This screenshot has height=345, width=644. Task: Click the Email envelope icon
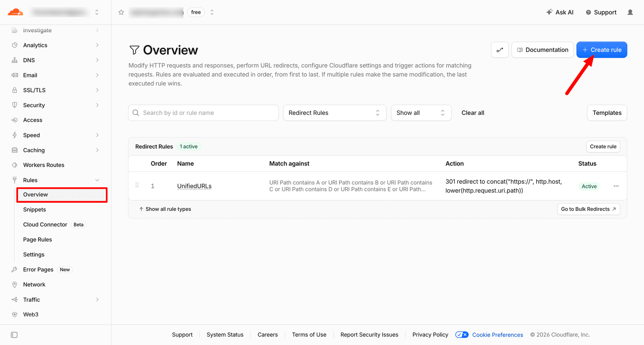click(14, 75)
